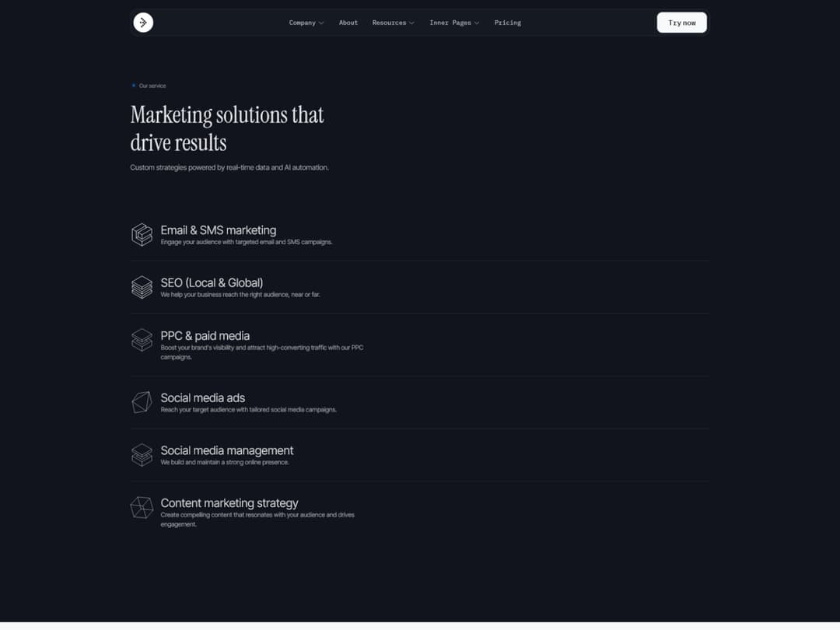
Task: Open the Pricing page
Action: (508, 23)
